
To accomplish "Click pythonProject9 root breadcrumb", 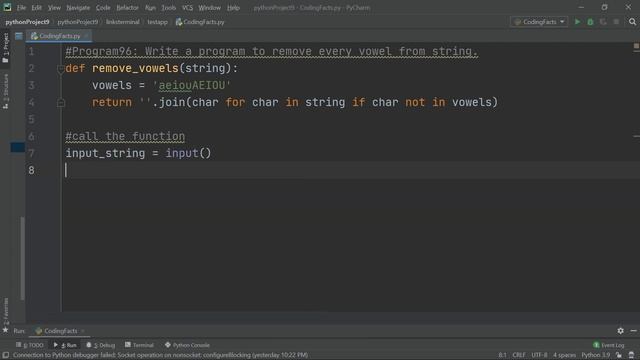I will pos(27,22).
